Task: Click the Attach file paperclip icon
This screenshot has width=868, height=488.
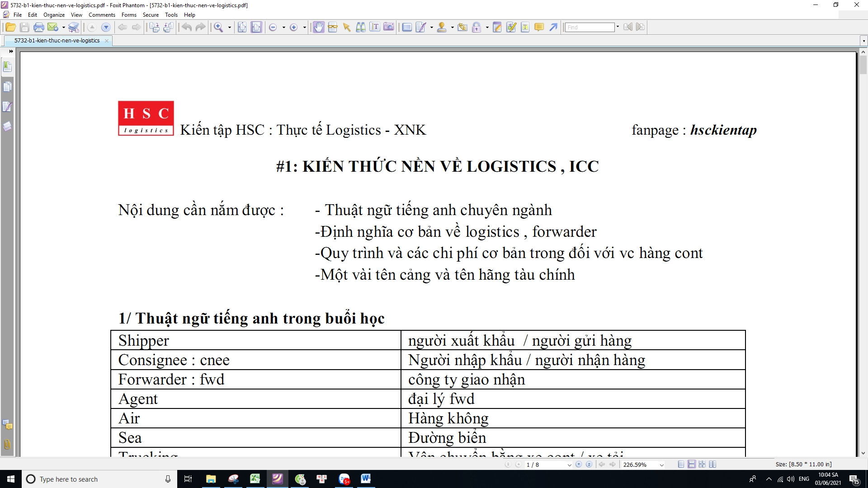Action: tap(462, 28)
